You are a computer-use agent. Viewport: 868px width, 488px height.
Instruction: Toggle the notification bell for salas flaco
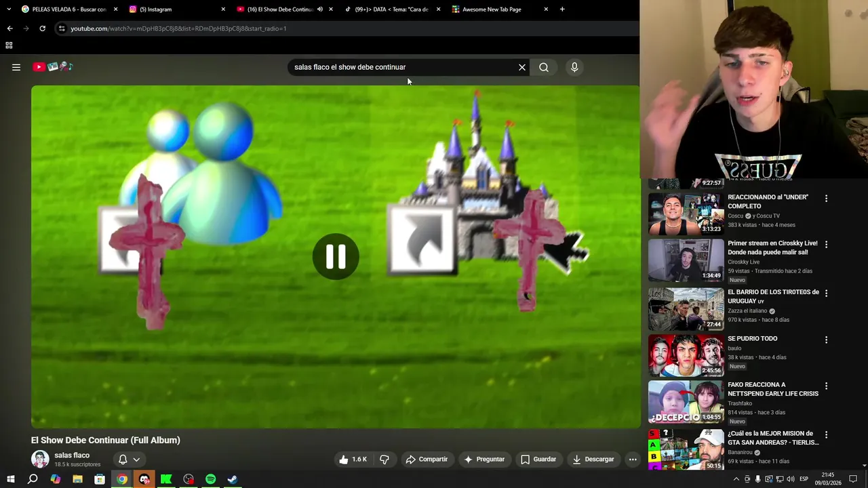click(x=129, y=460)
